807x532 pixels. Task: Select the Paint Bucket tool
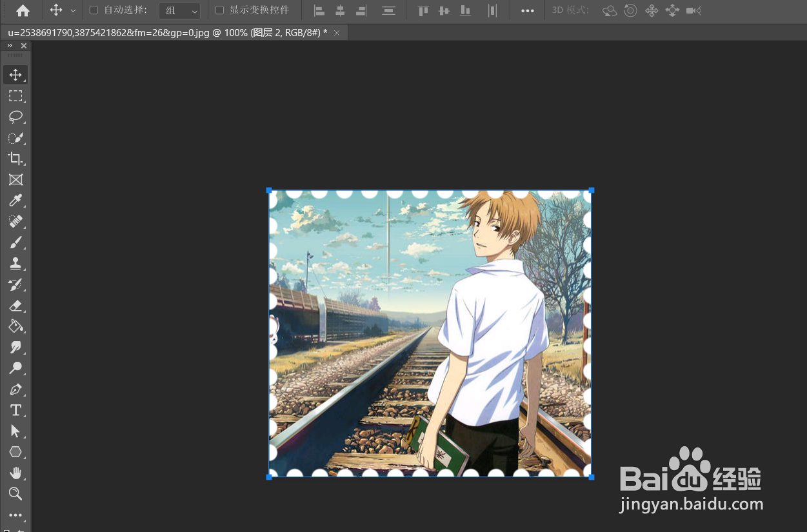tap(15, 326)
